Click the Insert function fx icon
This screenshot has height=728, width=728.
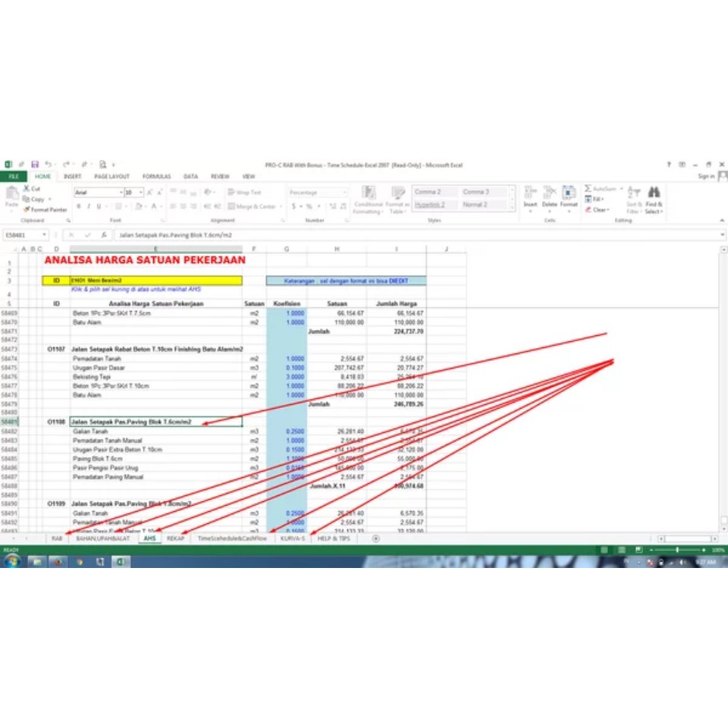pyautogui.click(x=104, y=235)
